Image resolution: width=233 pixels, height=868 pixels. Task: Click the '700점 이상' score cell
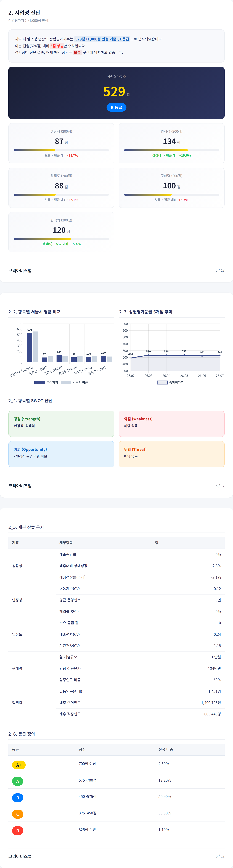pos(87,764)
